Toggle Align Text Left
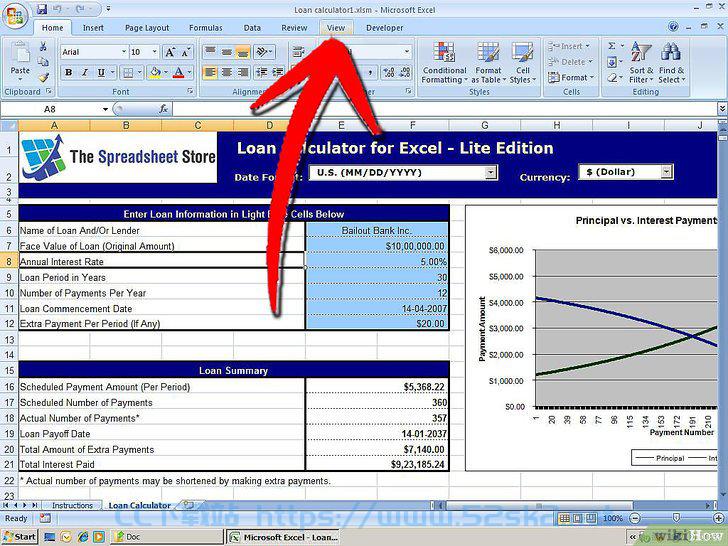728x546 pixels. tap(210, 72)
